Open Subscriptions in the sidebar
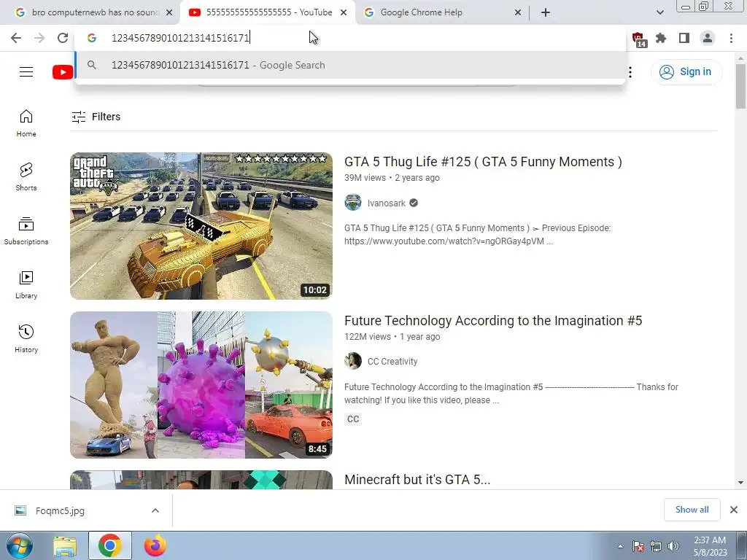The image size is (747, 560). [x=26, y=231]
